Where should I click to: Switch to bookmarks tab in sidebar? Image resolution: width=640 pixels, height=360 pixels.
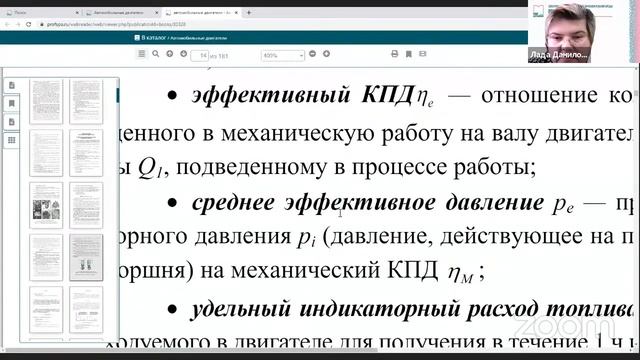pyautogui.click(x=12, y=103)
